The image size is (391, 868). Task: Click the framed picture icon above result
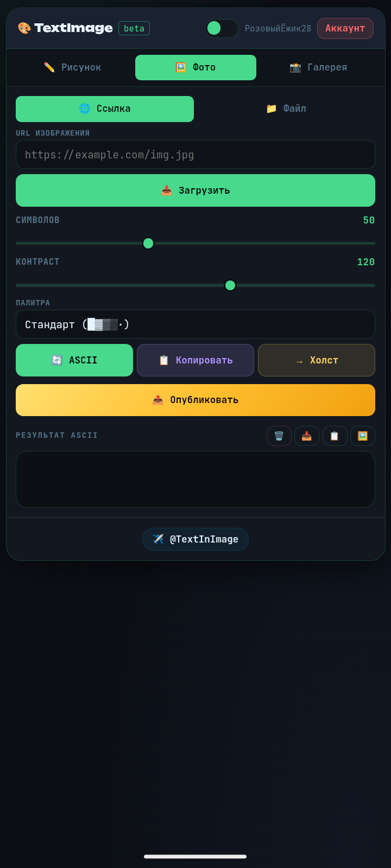click(362, 436)
